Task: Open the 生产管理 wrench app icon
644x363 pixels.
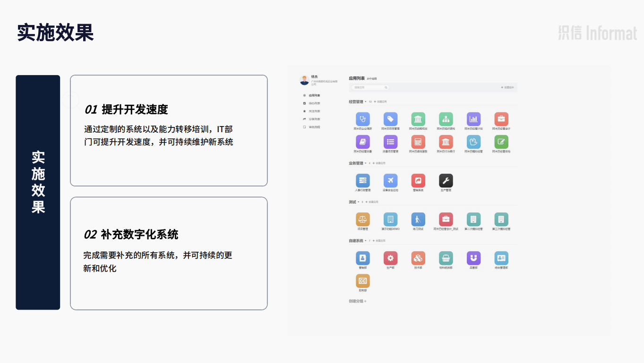Action: click(446, 181)
